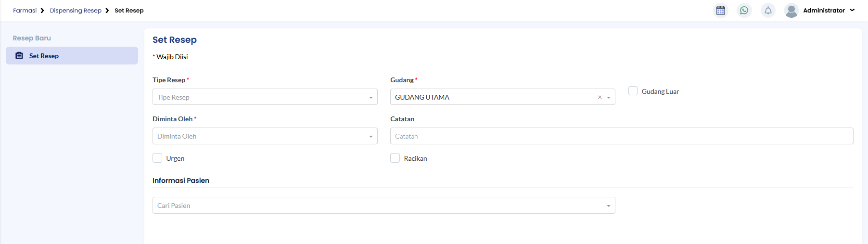Open the notifications bell

[x=768, y=11]
